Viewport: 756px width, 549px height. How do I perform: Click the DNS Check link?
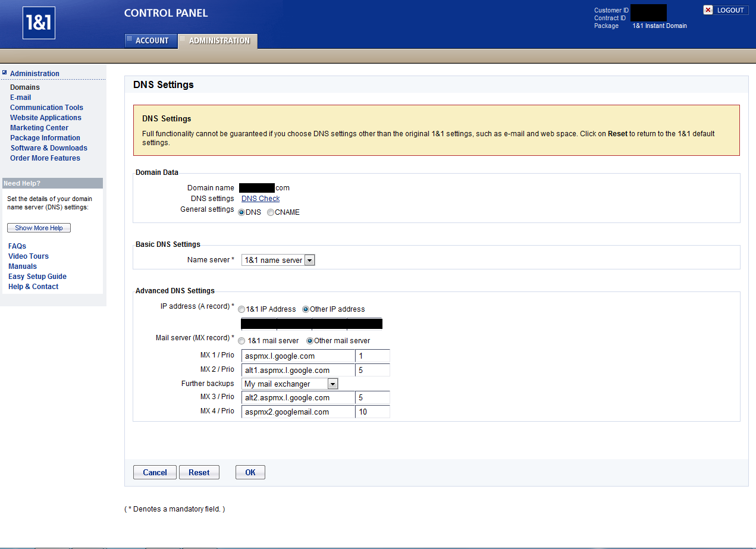coord(261,199)
